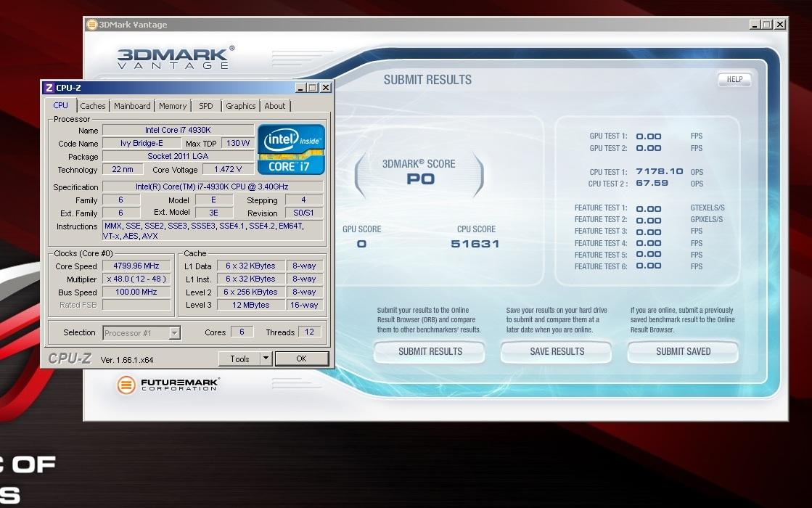Click the Threads value 12
The image size is (812, 508).
(x=309, y=332)
